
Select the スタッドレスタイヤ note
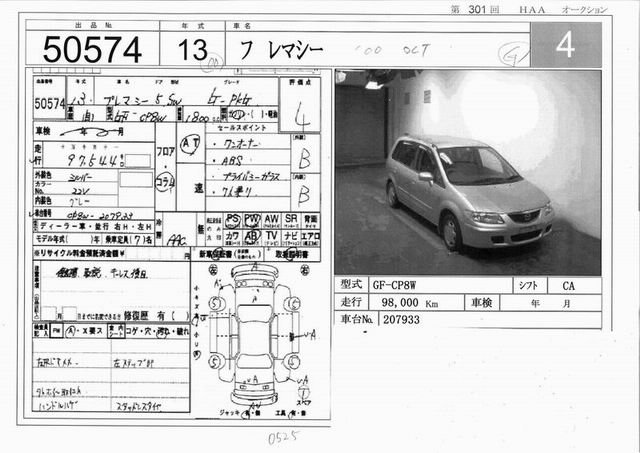pos(139,406)
